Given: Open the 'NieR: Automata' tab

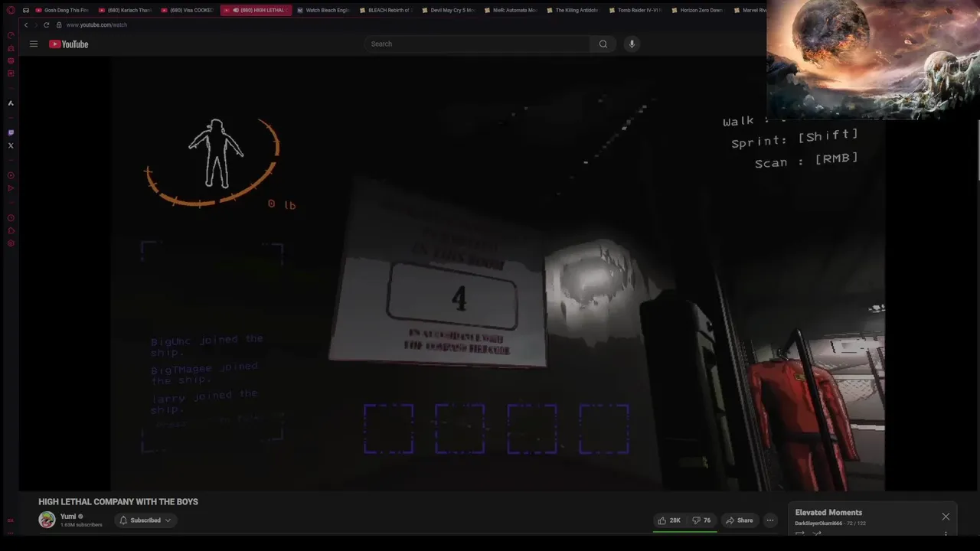Looking at the screenshot, I should pos(511,10).
